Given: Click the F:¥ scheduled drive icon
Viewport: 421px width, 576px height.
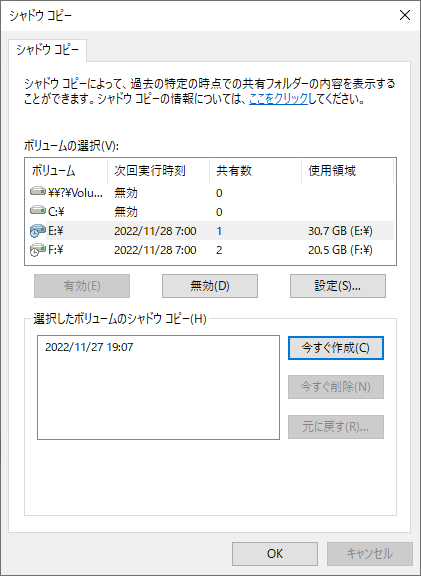Looking at the screenshot, I should click(x=38, y=250).
